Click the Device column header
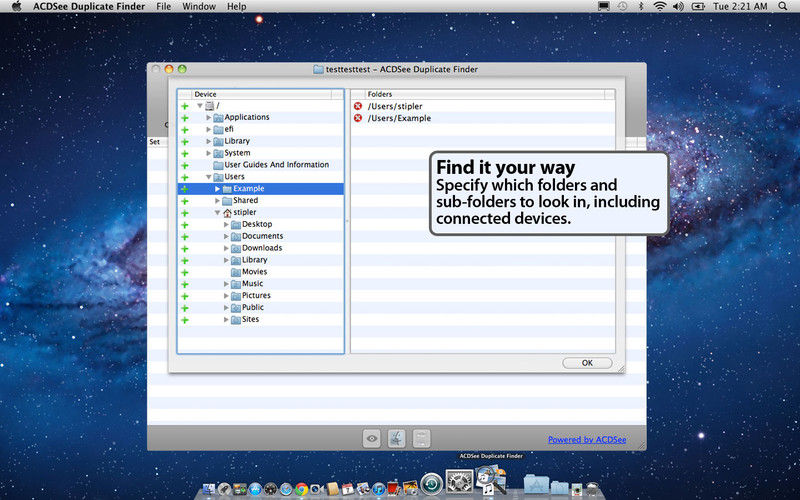 262,94
